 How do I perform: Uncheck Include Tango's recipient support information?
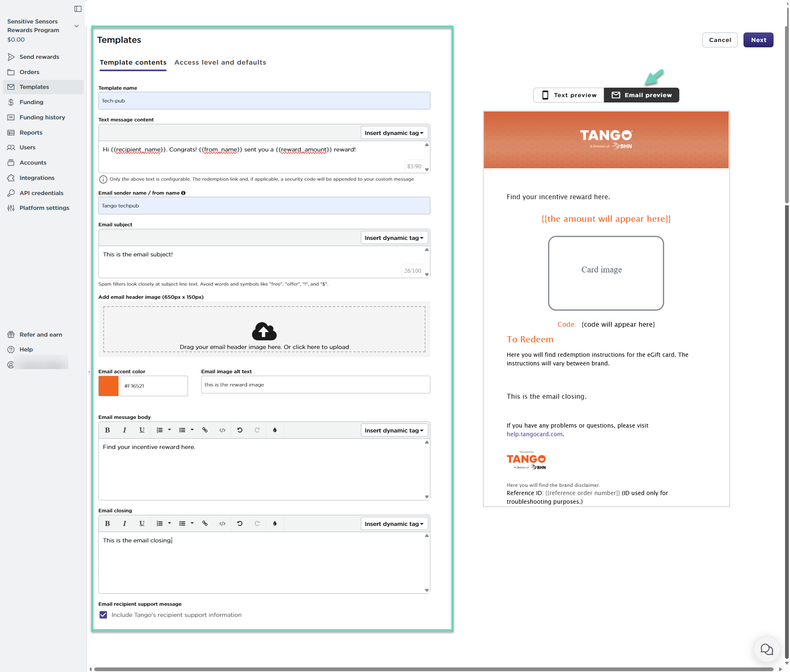103,615
